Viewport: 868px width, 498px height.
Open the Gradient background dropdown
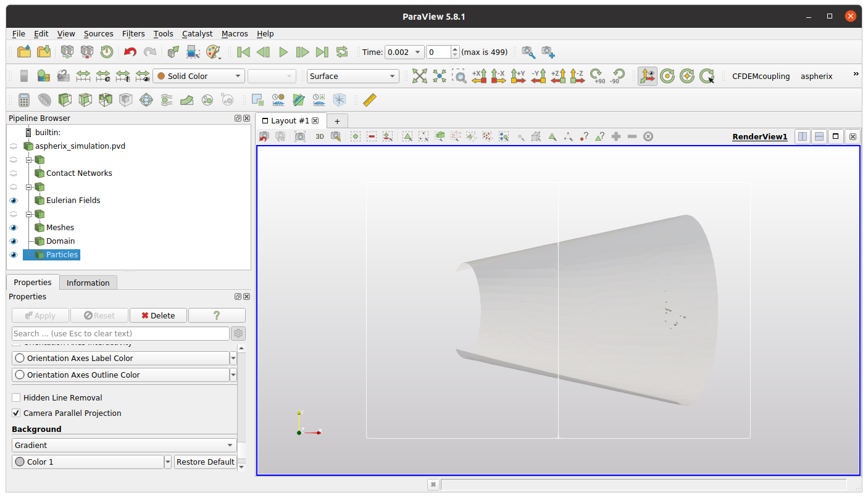pos(124,445)
